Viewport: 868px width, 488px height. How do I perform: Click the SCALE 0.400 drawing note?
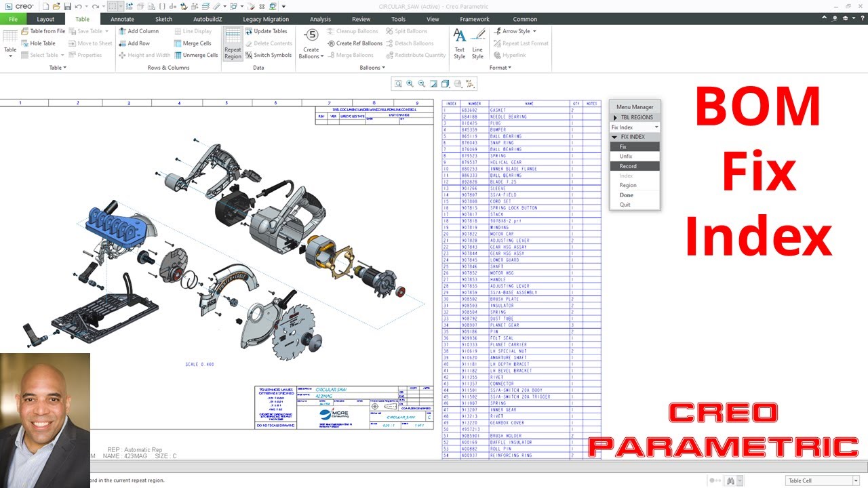point(199,364)
